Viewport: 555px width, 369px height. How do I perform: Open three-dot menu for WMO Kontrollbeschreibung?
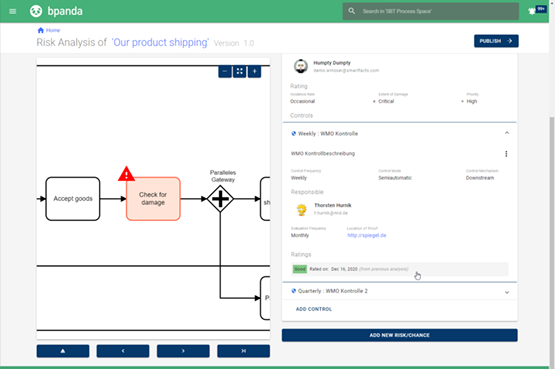(x=506, y=154)
